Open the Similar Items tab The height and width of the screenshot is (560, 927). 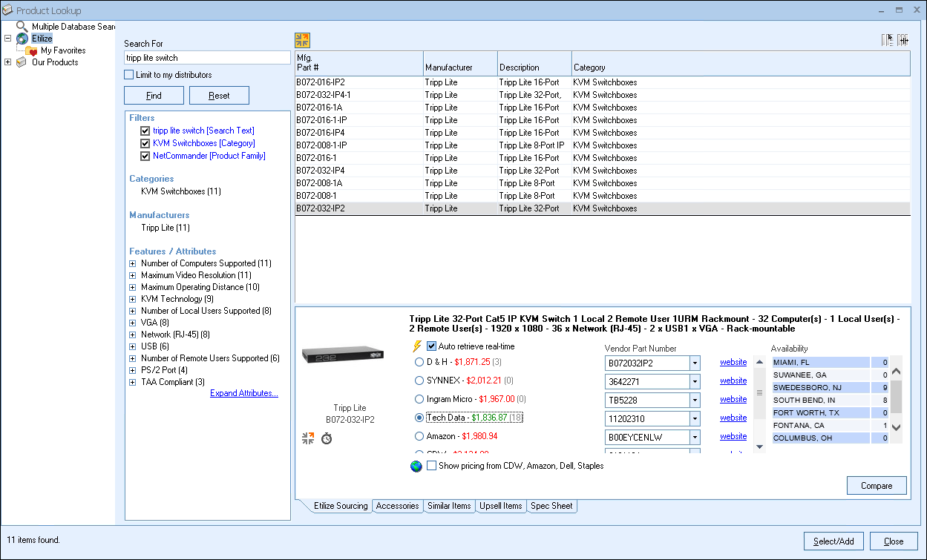(449, 506)
